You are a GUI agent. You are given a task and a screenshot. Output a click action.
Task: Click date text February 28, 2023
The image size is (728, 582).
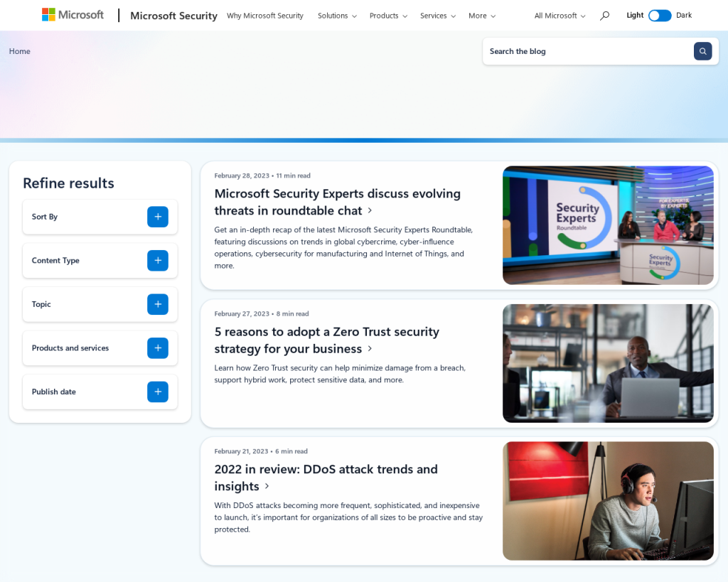coord(242,176)
